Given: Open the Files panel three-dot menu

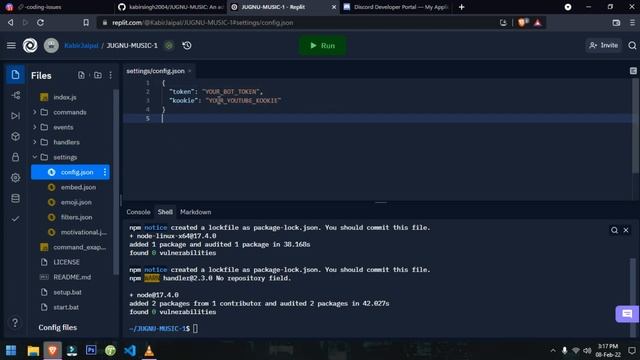Looking at the screenshot, I should pyautogui.click(x=111, y=75).
